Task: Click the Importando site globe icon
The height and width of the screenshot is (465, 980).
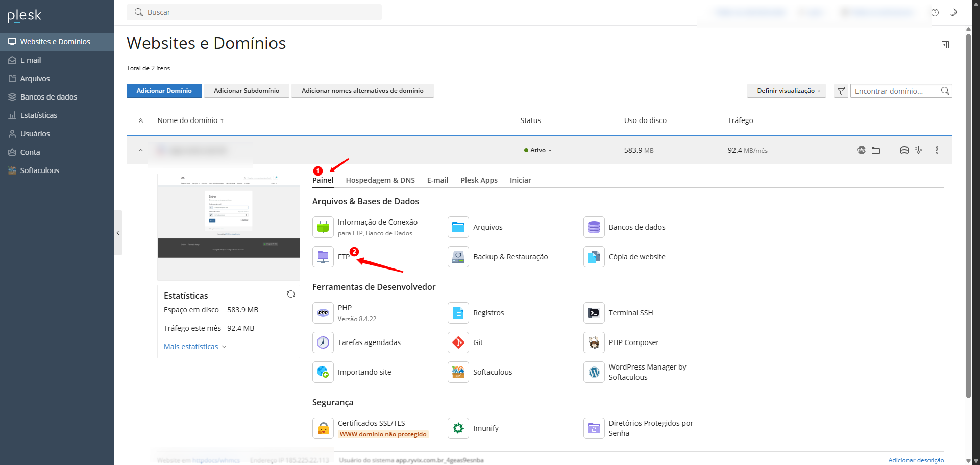Action: pyautogui.click(x=323, y=372)
